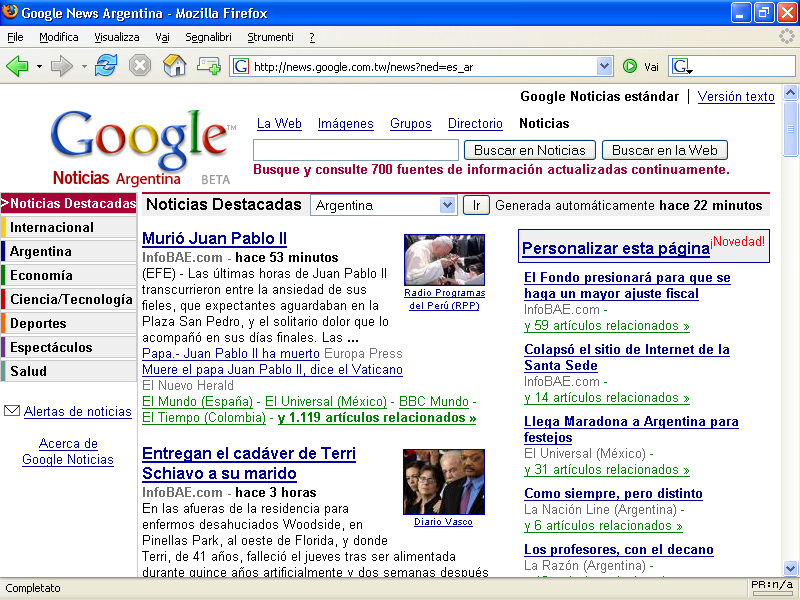Select the Deportes section

tap(69, 323)
